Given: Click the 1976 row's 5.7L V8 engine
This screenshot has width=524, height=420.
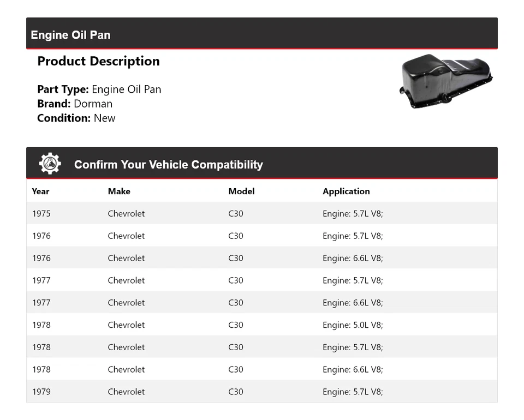Looking at the screenshot, I should click(x=353, y=236).
